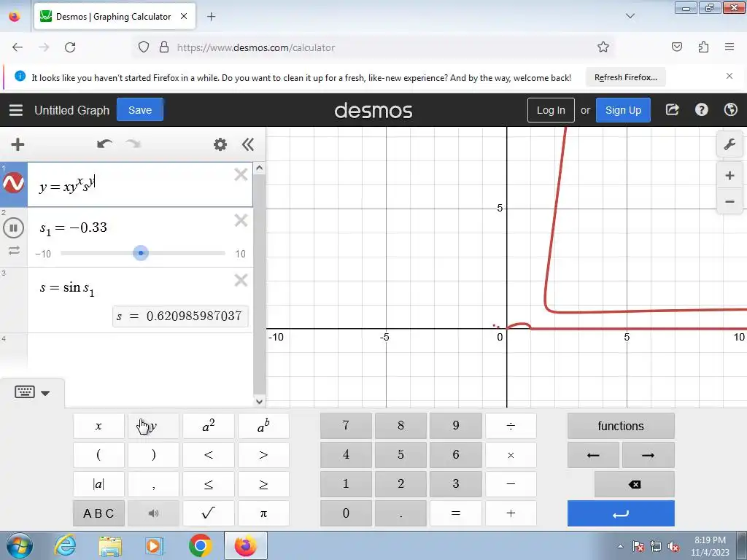The image size is (747, 560).
Task: Insert the division symbol
Action: pos(511,426)
